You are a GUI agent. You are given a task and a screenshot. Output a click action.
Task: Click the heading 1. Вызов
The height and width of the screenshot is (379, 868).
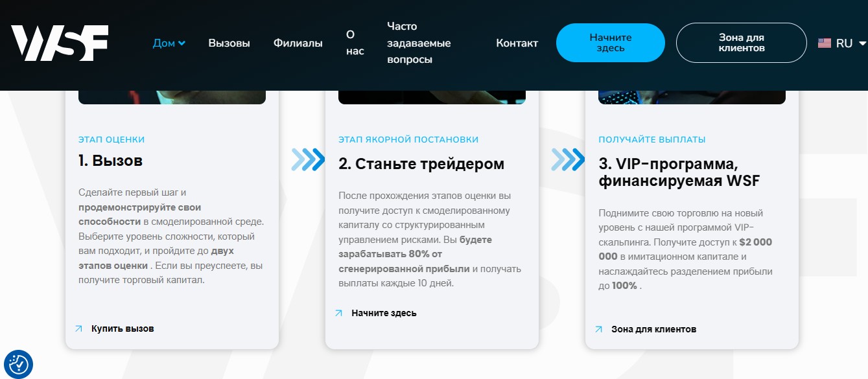pyautogui.click(x=110, y=161)
